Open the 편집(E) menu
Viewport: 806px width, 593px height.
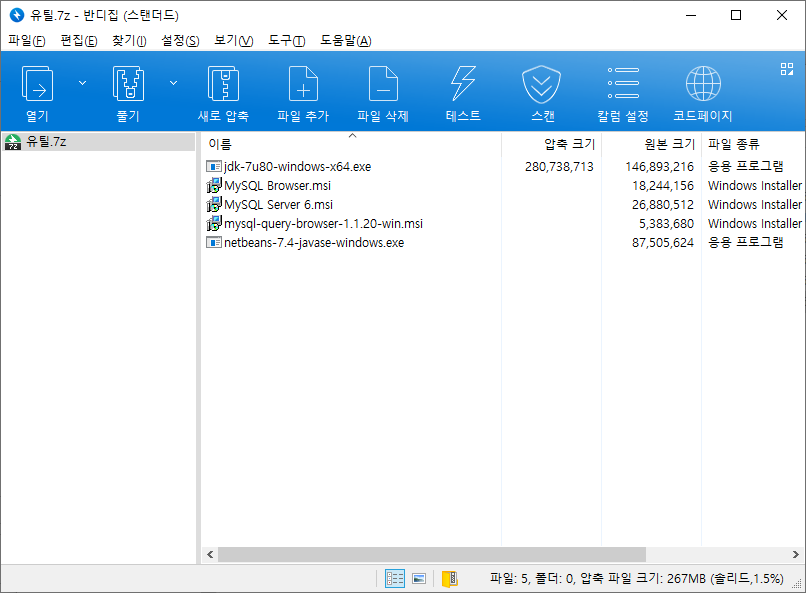[x=79, y=40]
